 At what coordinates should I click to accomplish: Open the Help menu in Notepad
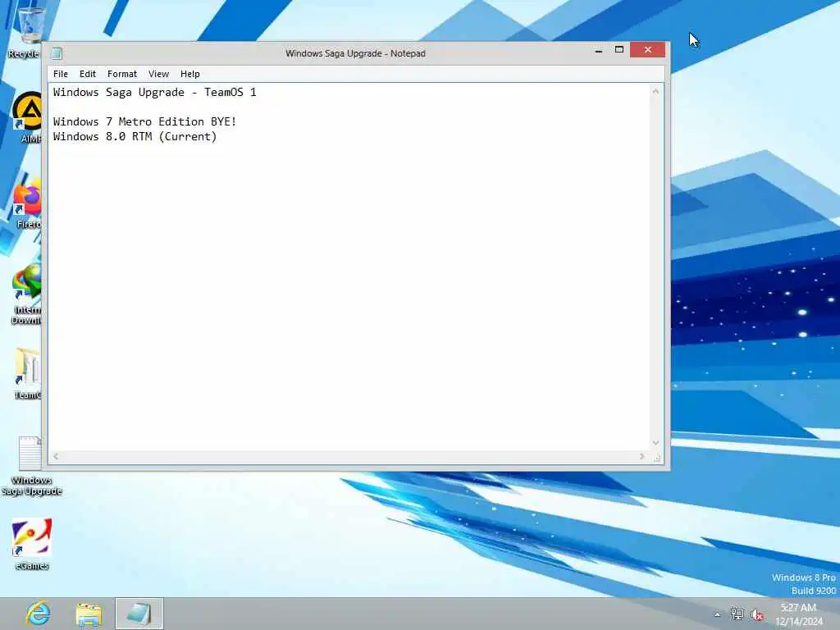coord(189,74)
